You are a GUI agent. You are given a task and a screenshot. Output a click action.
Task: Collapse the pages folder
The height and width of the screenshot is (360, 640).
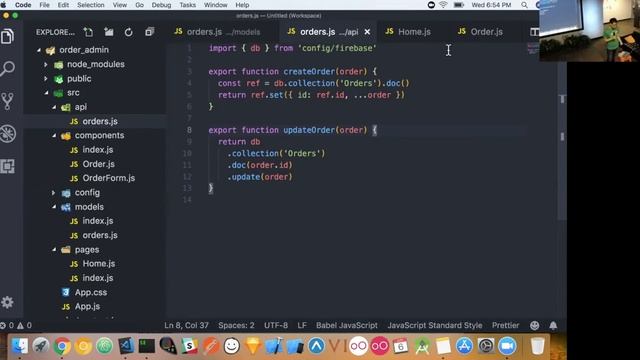pos(54,250)
